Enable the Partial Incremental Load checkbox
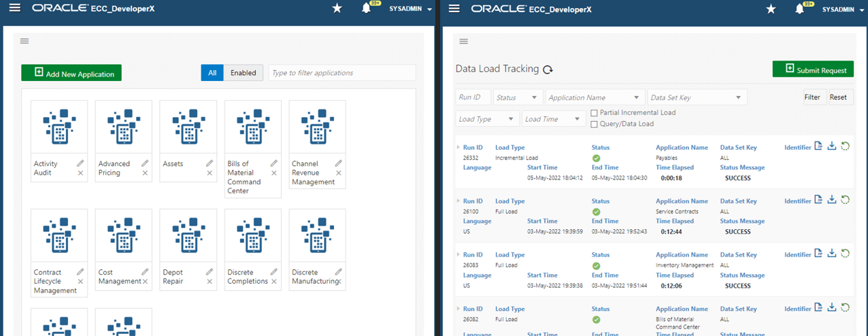 pos(594,113)
